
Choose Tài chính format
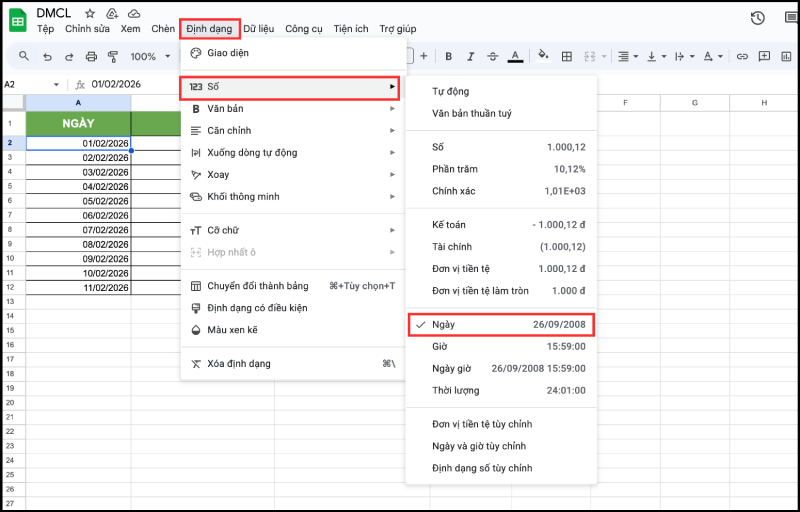point(501,247)
